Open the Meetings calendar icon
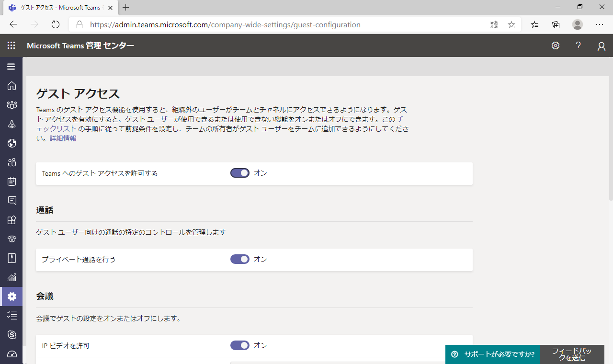The width and height of the screenshot is (613, 364). coord(12,182)
